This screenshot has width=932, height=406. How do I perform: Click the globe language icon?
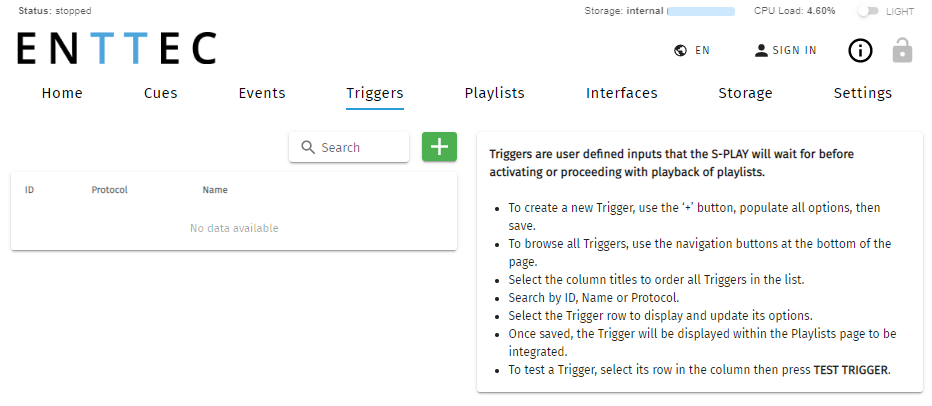pyautogui.click(x=681, y=51)
